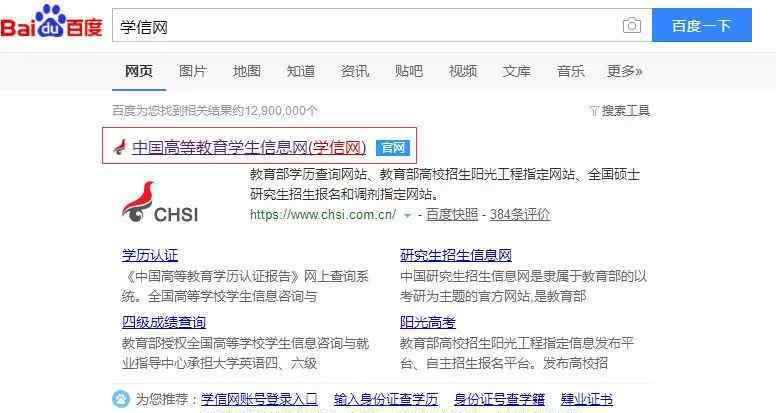Switch to the 音乐 tab
This screenshot has width=776, height=413.
(x=571, y=71)
